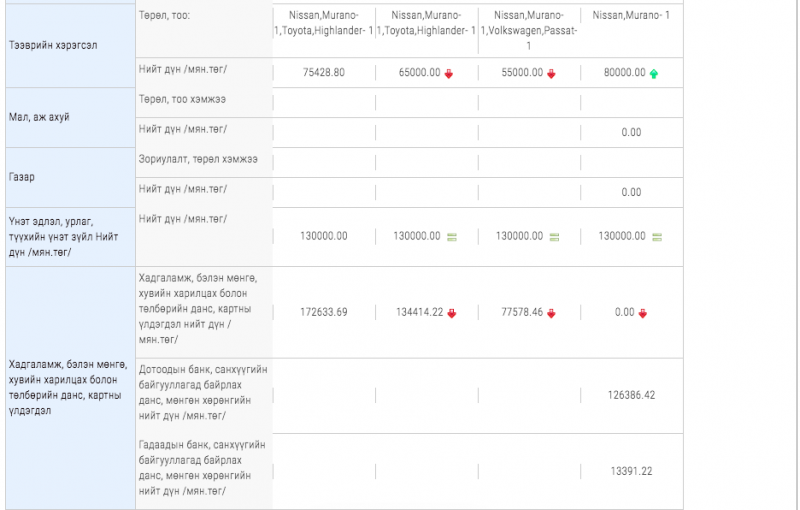Click the red down arrow beside 65000.00
This screenshot has width=800, height=510.
click(449, 73)
